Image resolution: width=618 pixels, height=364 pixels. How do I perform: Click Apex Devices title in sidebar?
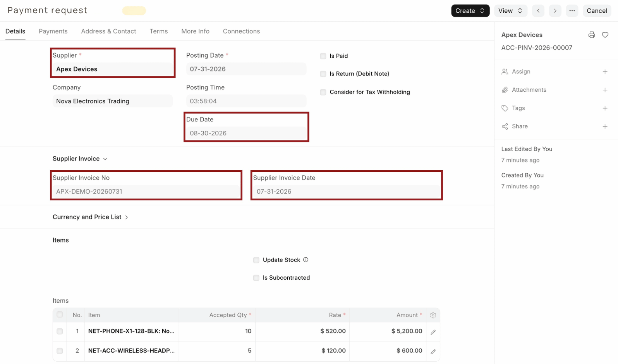[x=522, y=35]
